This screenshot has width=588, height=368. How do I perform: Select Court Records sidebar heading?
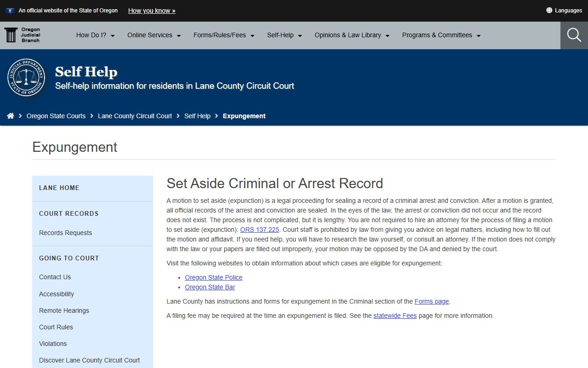(x=69, y=213)
